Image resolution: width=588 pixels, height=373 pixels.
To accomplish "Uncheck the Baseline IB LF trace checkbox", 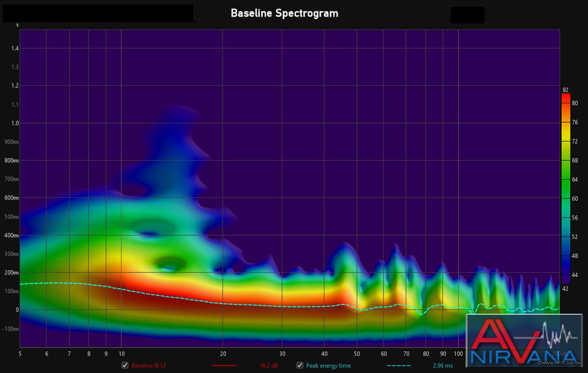I will 125,365.
